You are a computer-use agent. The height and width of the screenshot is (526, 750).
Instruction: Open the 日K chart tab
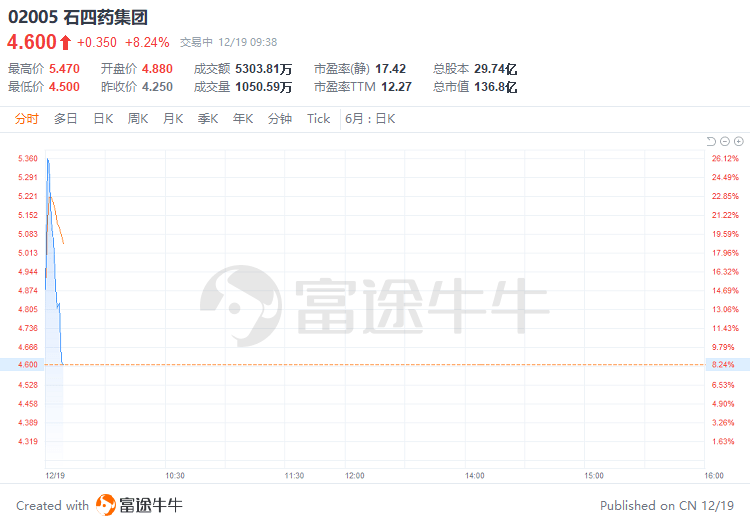click(103, 119)
